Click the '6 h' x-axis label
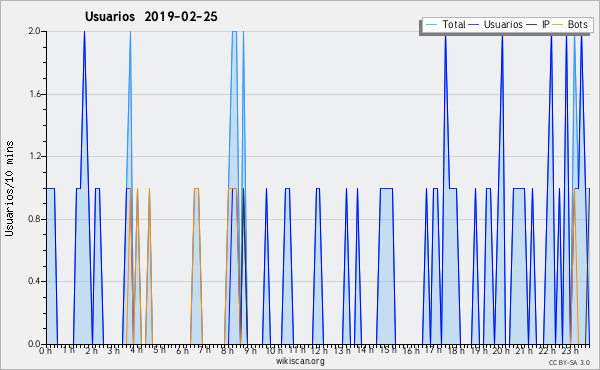 182,351
